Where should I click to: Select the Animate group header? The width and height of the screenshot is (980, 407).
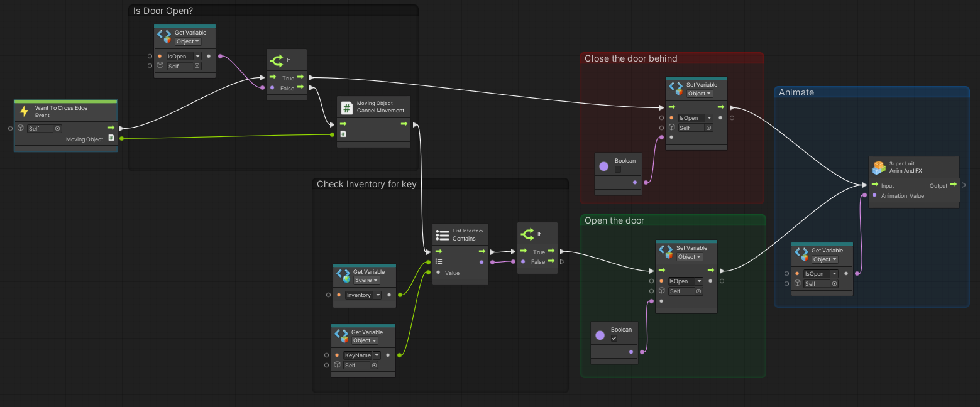pyautogui.click(x=796, y=92)
